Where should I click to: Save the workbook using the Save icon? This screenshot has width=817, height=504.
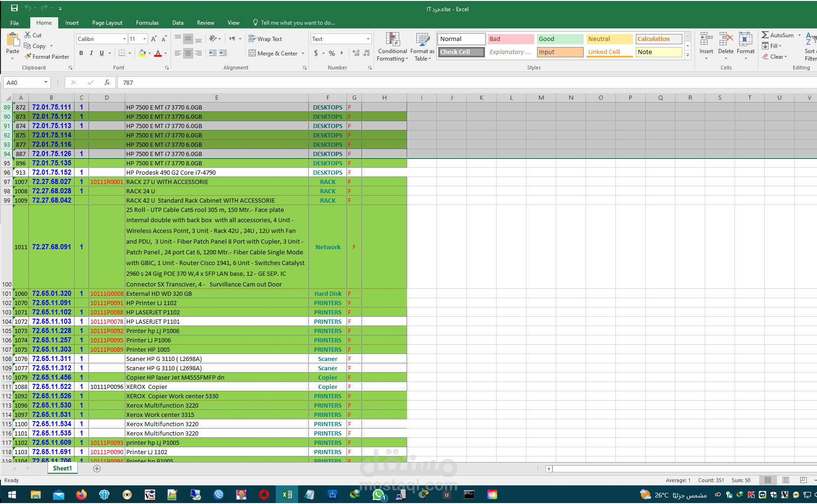tap(14, 8)
